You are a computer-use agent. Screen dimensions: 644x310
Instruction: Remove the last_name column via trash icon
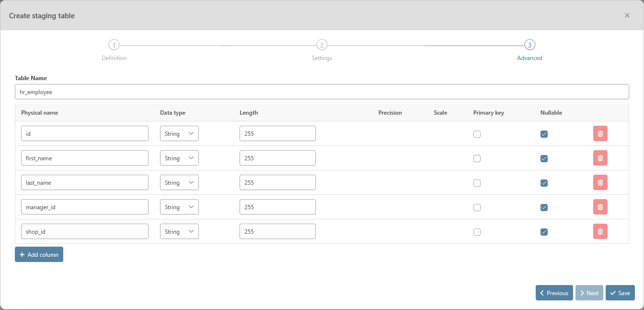coord(600,183)
